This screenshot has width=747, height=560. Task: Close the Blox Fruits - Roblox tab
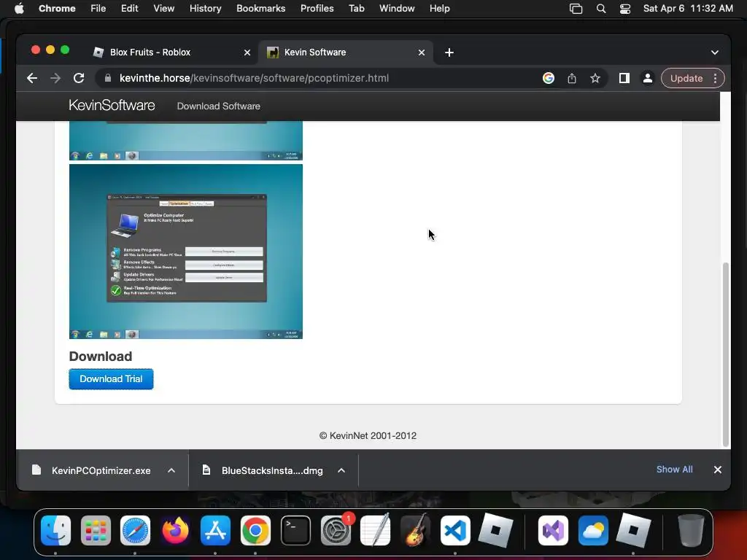(247, 52)
